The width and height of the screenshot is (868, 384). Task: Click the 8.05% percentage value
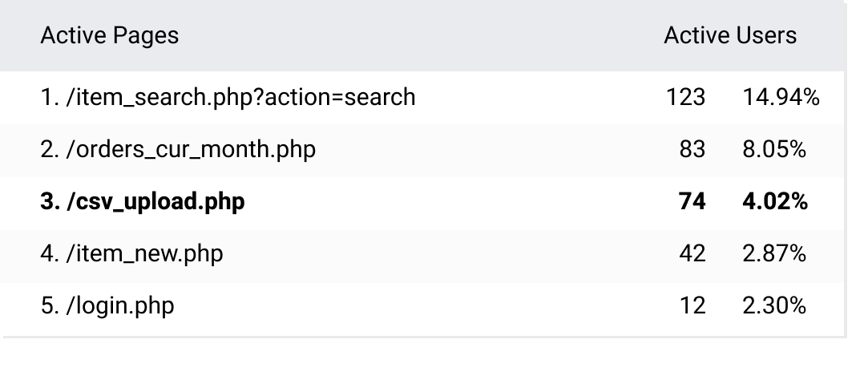774,150
